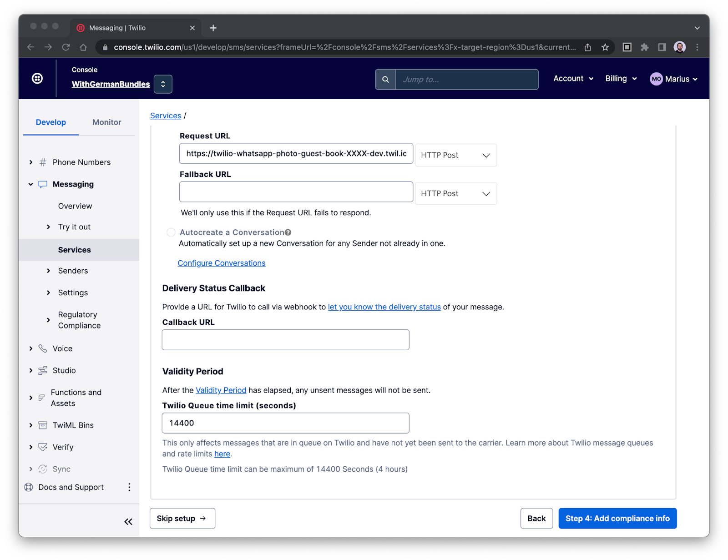Click the Autocreate a Conversation help icon
This screenshot has width=728, height=560.
click(x=288, y=232)
